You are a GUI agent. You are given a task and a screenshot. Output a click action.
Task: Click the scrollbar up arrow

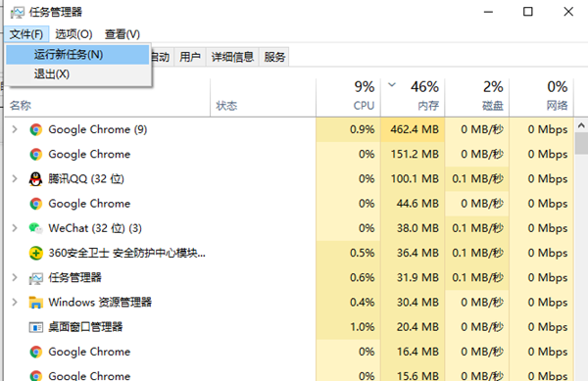tap(581, 126)
